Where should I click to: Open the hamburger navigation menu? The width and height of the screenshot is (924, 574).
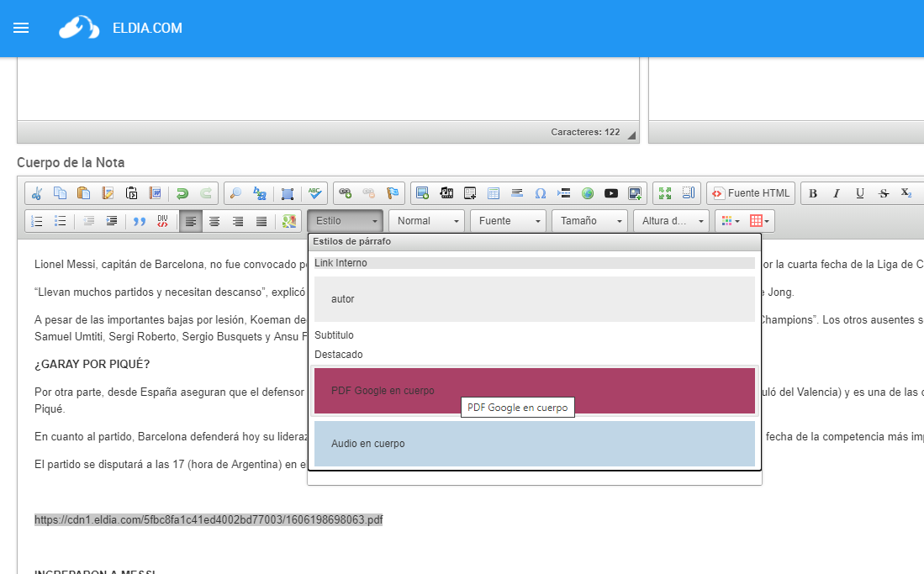point(21,28)
